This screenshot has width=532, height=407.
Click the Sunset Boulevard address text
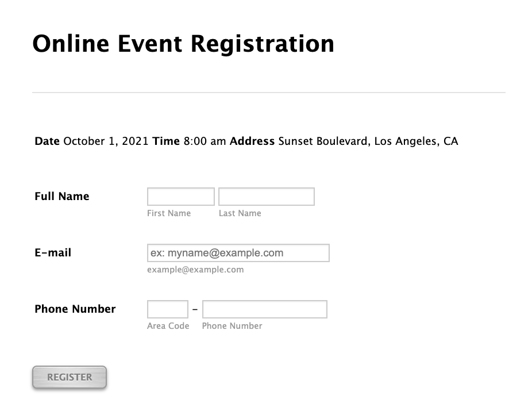tap(368, 141)
